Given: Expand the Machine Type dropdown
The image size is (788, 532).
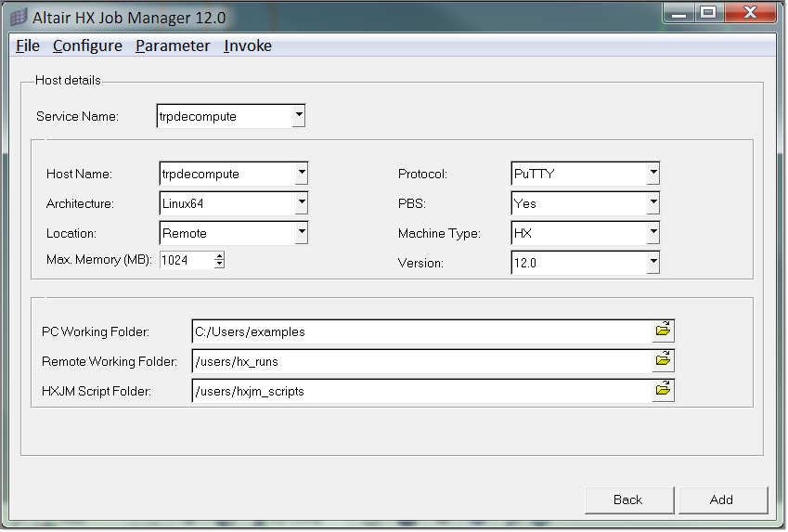Looking at the screenshot, I should pyautogui.click(x=652, y=233).
